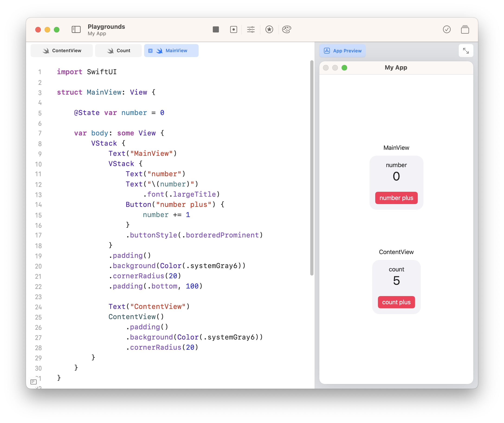This screenshot has width=504, height=423.
Task: Open the starred snippets library icon
Action: coord(269,29)
